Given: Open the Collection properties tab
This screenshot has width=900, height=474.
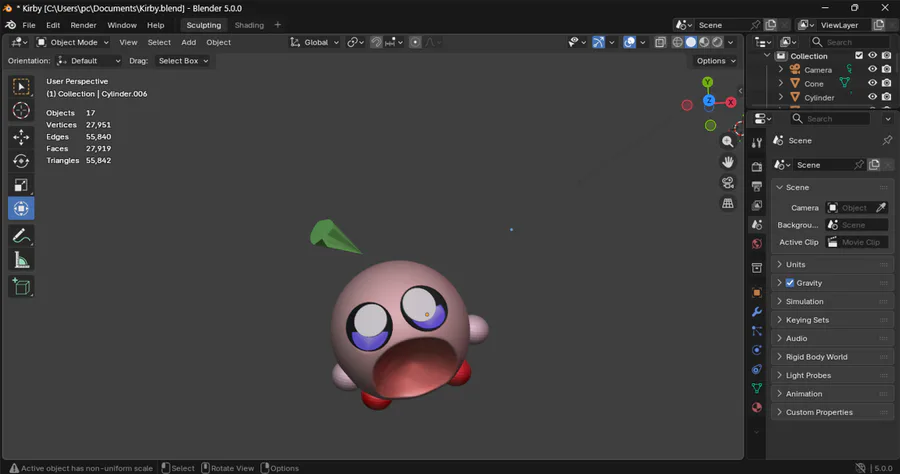Looking at the screenshot, I should (x=757, y=268).
